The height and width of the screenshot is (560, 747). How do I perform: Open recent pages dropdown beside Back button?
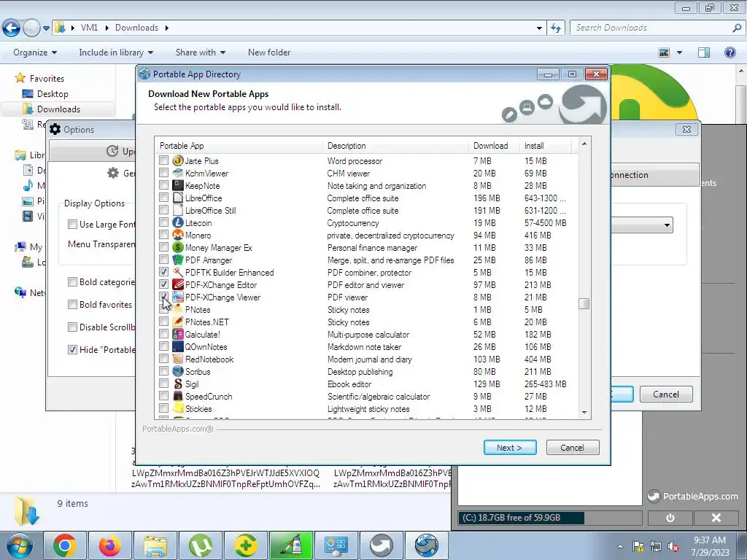pos(46,28)
